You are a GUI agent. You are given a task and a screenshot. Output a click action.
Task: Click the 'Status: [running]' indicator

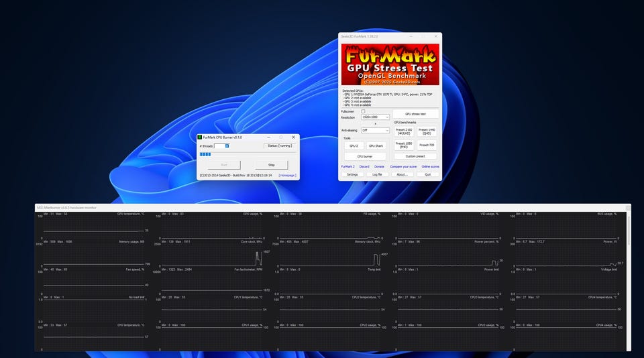[x=279, y=145]
